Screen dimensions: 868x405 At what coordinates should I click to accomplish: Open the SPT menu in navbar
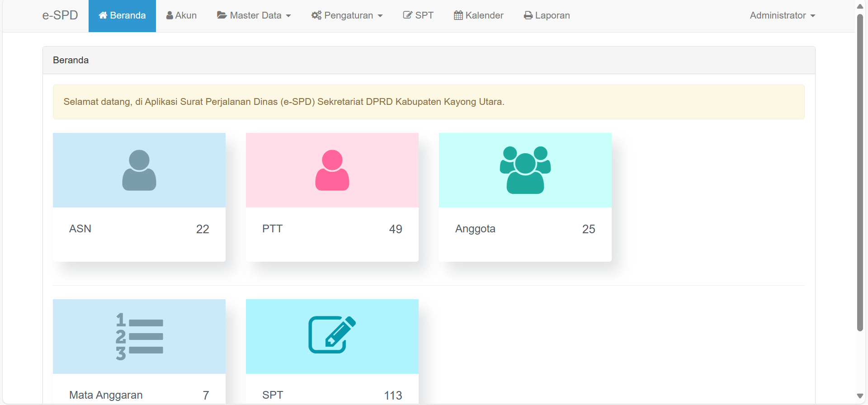418,16
